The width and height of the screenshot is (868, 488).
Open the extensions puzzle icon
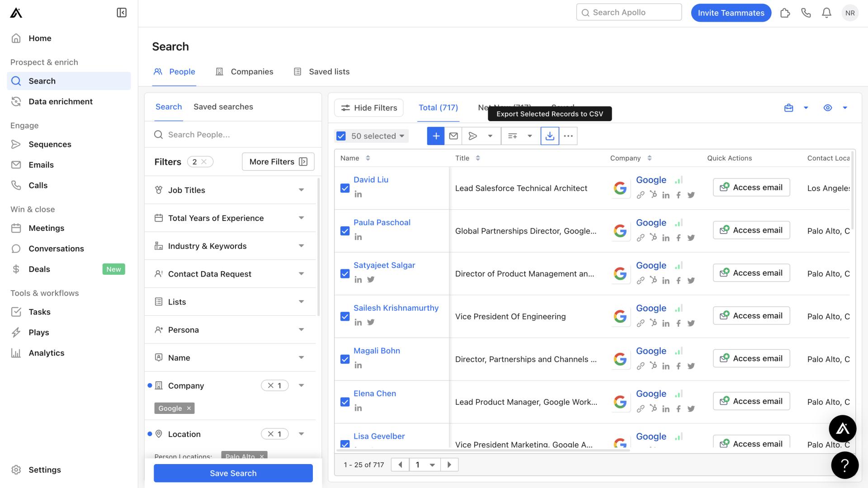tap(785, 13)
